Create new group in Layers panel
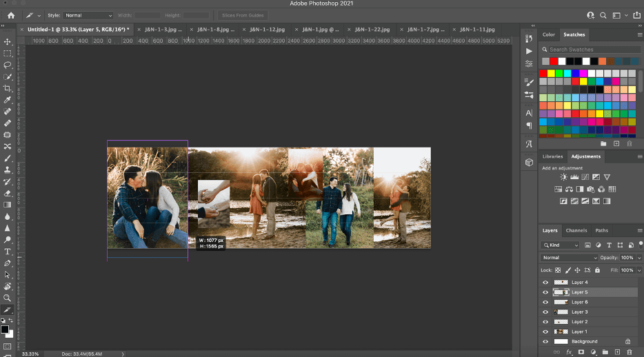This screenshot has height=357, width=644. (605, 352)
